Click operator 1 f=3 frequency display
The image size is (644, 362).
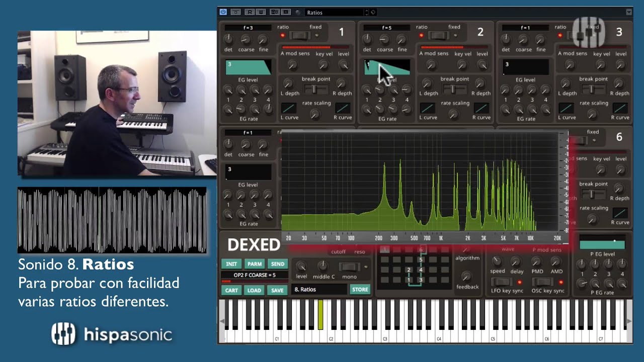[249, 28]
